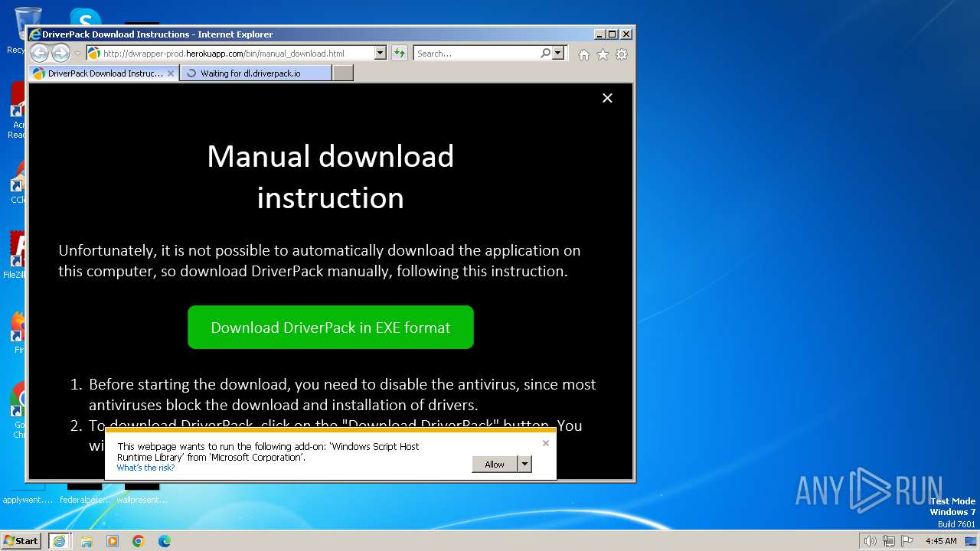
Task: Expand the Allow button options arrow
Action: coord(524,465)
